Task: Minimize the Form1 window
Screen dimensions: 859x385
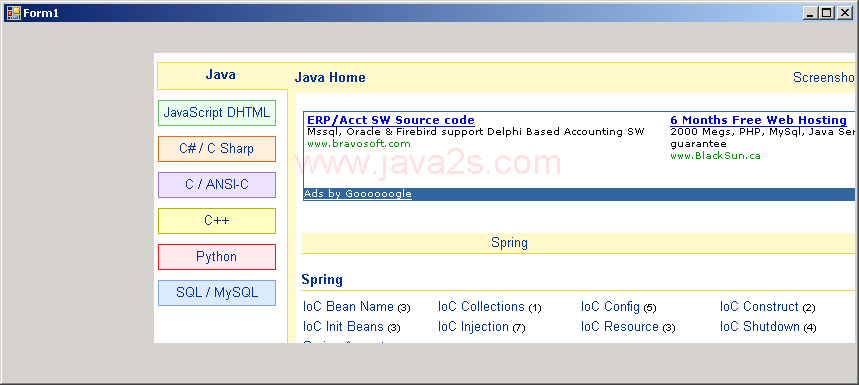Action: point(811,13)
